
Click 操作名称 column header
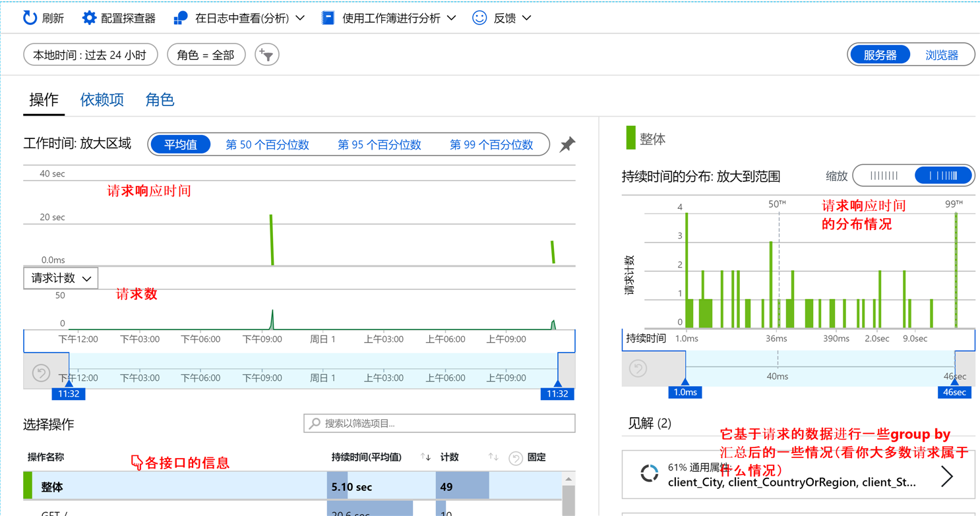(46, 457)
